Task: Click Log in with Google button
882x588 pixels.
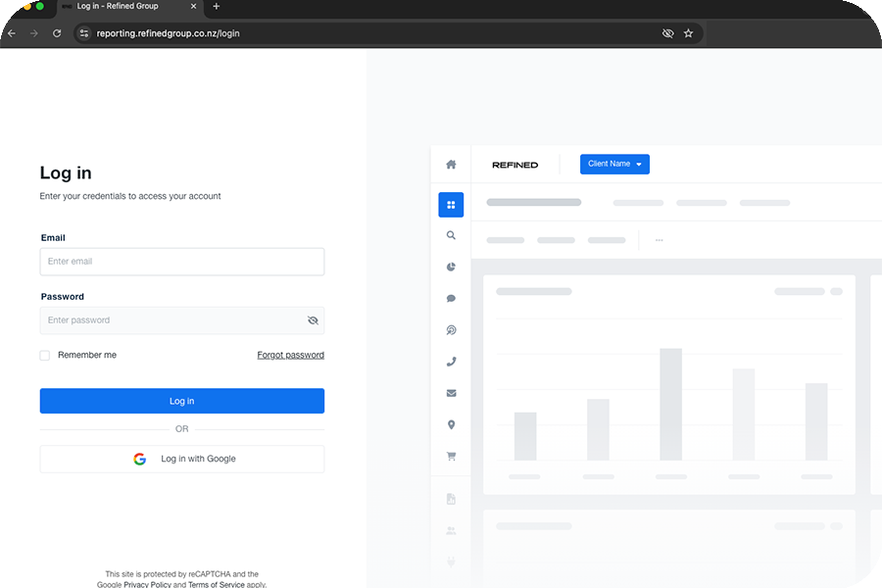Action: (182, 460)
